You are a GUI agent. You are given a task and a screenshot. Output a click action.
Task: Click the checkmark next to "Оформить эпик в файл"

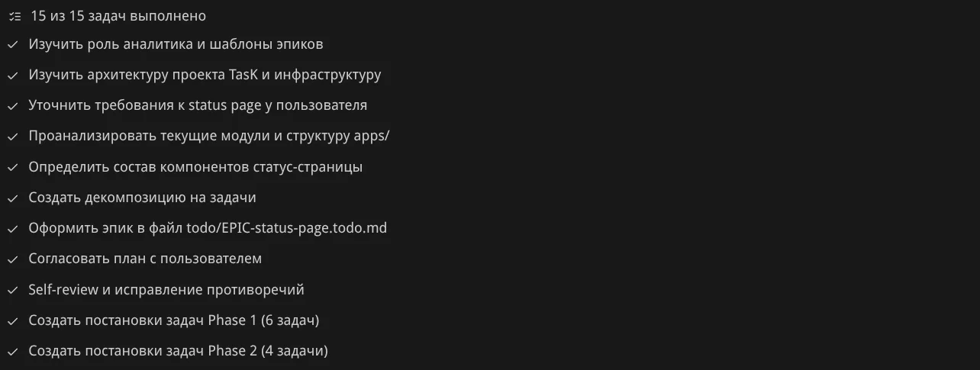13,229
